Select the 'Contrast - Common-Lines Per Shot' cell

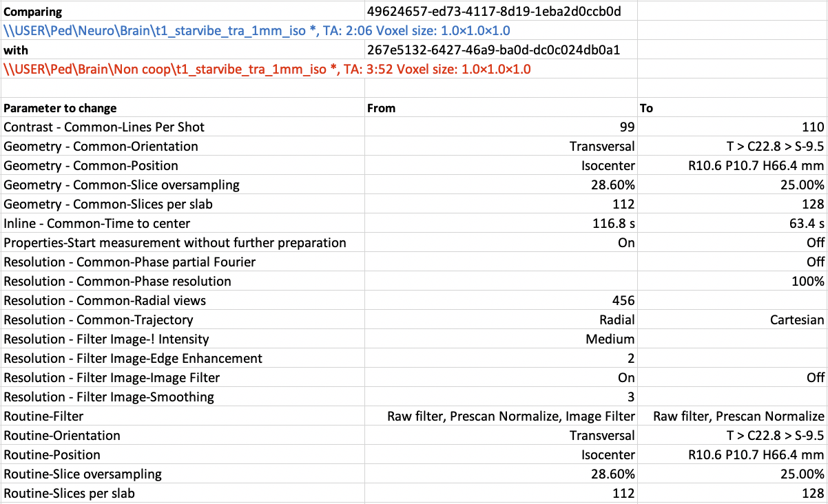pyautogui.click(x=104, y=127)
